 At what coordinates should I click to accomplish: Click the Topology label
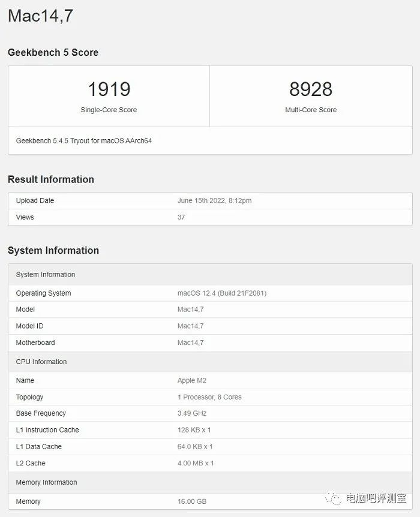click(29, 397)
